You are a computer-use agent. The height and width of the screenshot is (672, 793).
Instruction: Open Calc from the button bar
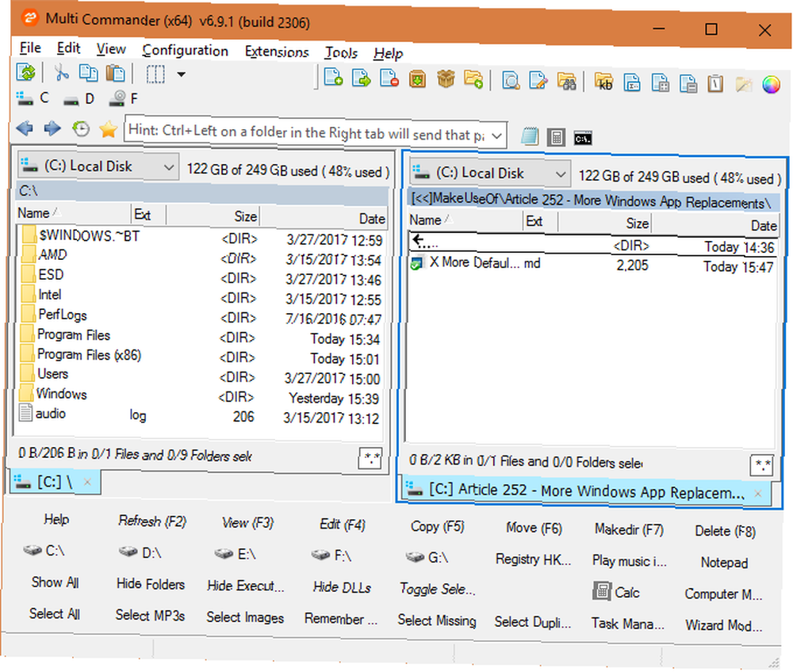pos(616,592)
